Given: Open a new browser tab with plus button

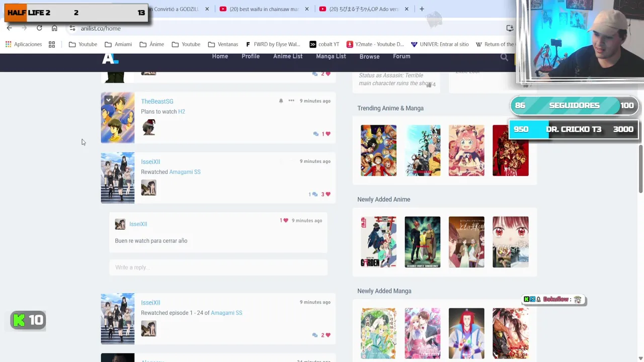Looking at the screenshot, I should click(422, 9).
